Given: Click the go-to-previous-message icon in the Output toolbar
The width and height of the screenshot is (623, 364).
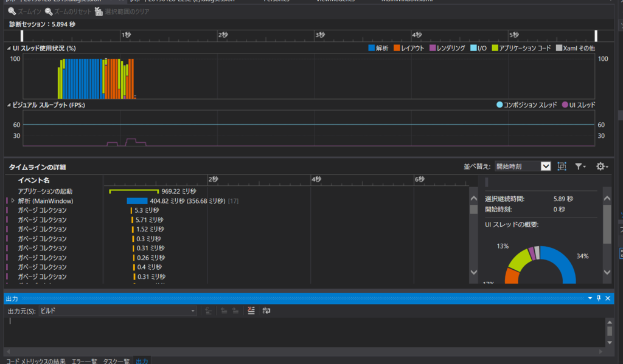Looking at the screenshot, I should click(x=224, y=311).
